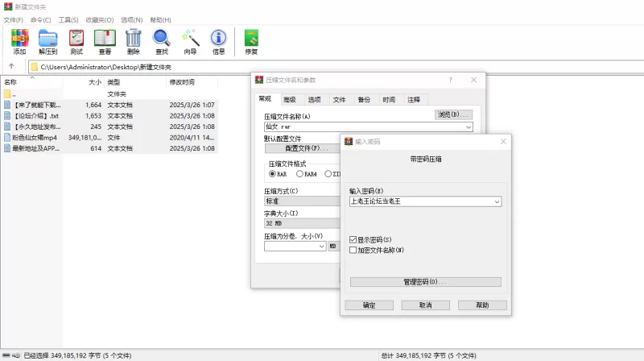Click the key icon in the status bar
Screen dimensions: 644x361
(x=16, y=355)
